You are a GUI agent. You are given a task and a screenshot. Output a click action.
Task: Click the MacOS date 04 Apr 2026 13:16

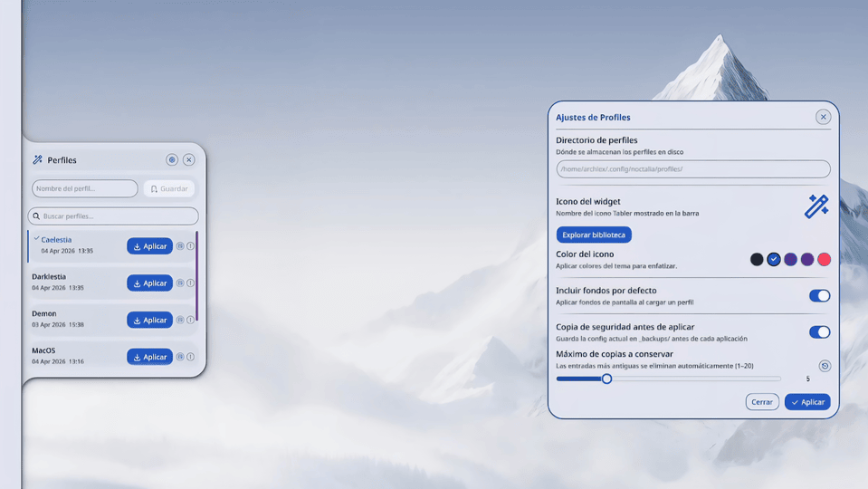click(58, 361)
